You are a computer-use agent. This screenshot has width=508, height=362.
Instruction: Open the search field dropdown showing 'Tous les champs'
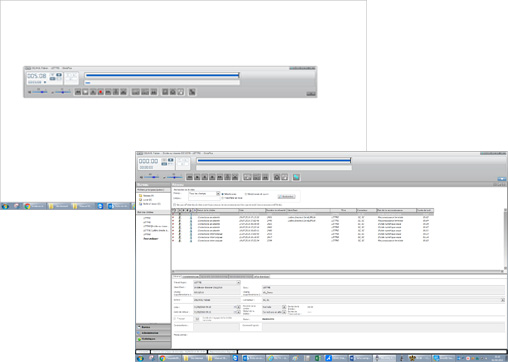pos(218,193)
